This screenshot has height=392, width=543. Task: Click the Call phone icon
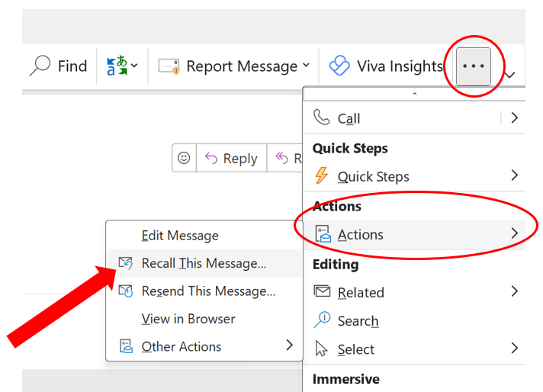click(321, 117)
